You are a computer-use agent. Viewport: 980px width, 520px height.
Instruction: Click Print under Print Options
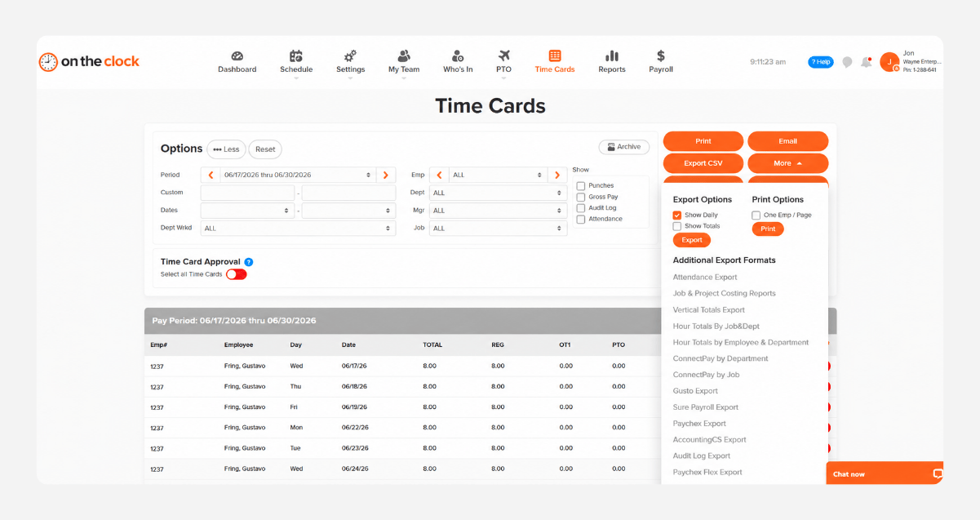(768, 229)
